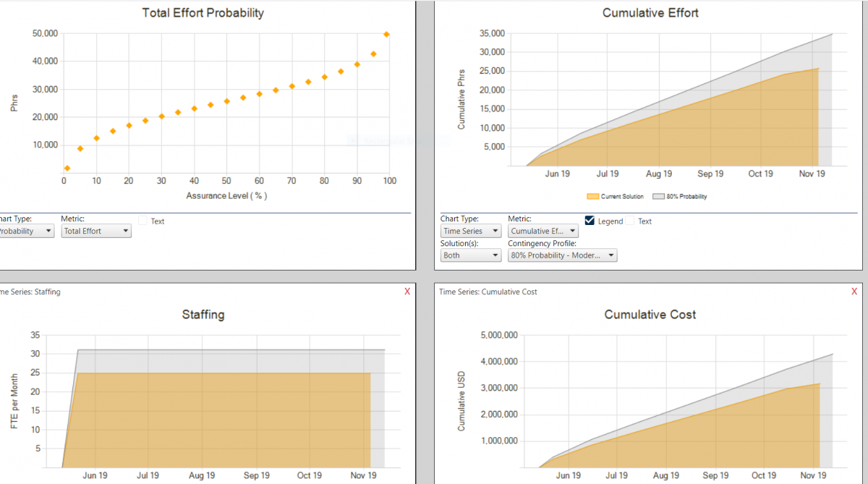The height and width of the screenshot is (484, 868).
Task: Click the Cumulative Phrs axis label
Action: tap(461, 100)
